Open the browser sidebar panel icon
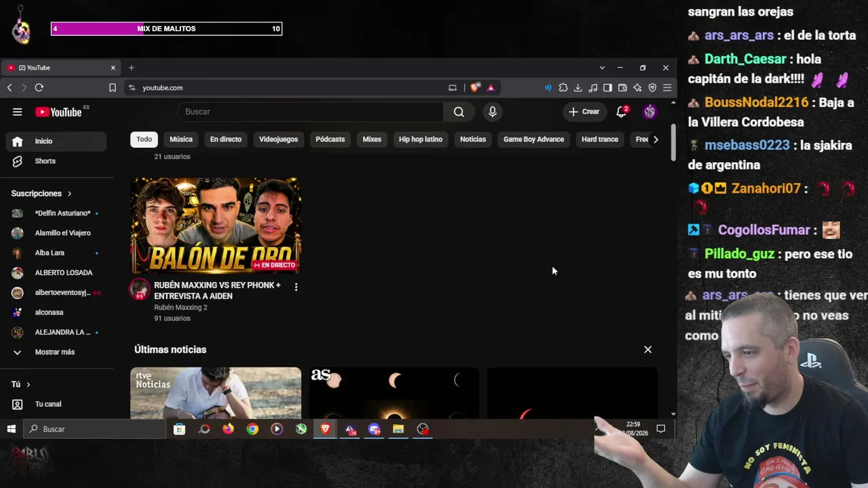Viewport: 868px width, 488px height. pos(608,87)
